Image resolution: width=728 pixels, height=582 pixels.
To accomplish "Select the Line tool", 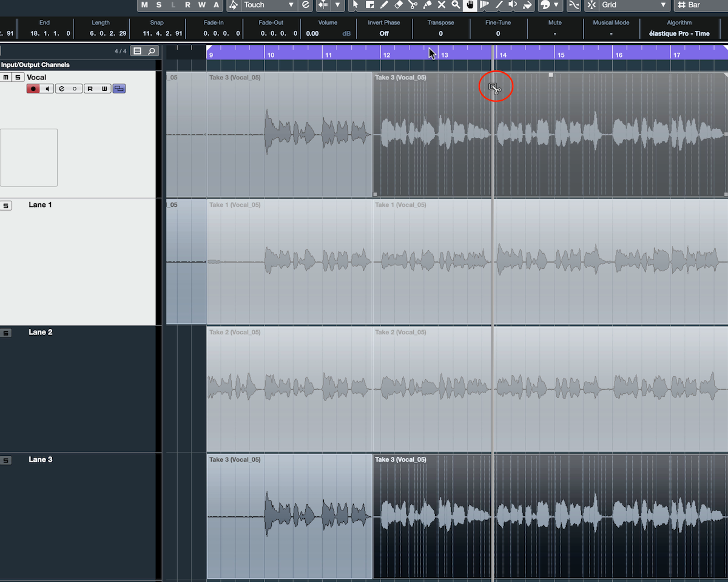I will tap(499, 5).
